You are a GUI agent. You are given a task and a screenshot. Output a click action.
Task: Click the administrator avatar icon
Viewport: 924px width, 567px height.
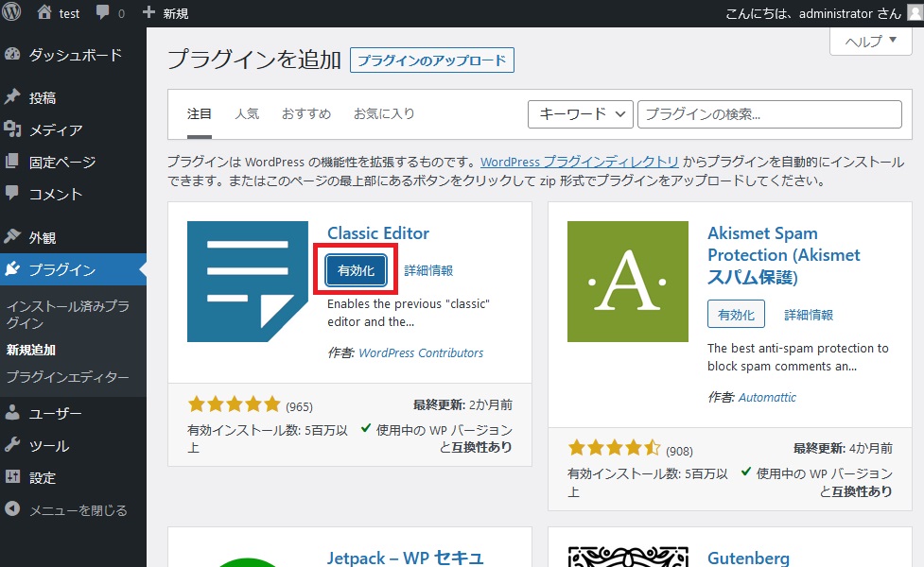click(915, 13)
